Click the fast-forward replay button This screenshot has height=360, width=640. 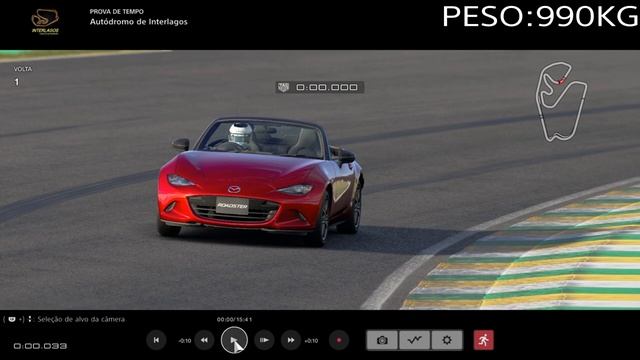point(291,340)
